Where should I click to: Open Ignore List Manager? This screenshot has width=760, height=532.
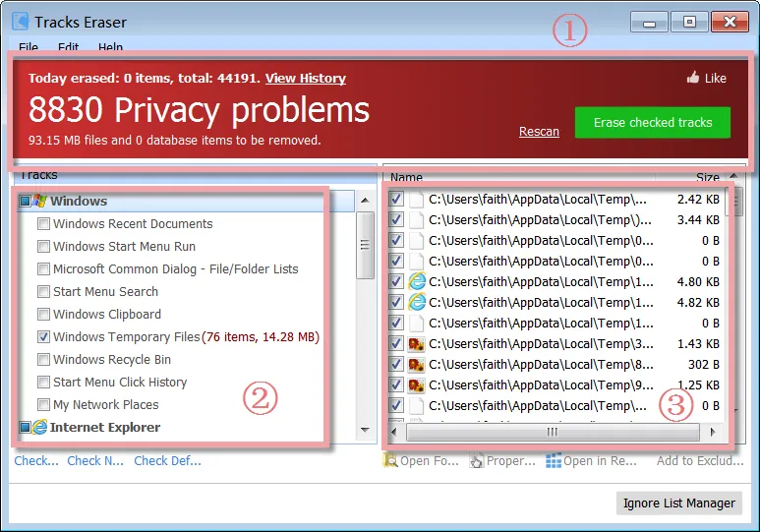(679, 502)
